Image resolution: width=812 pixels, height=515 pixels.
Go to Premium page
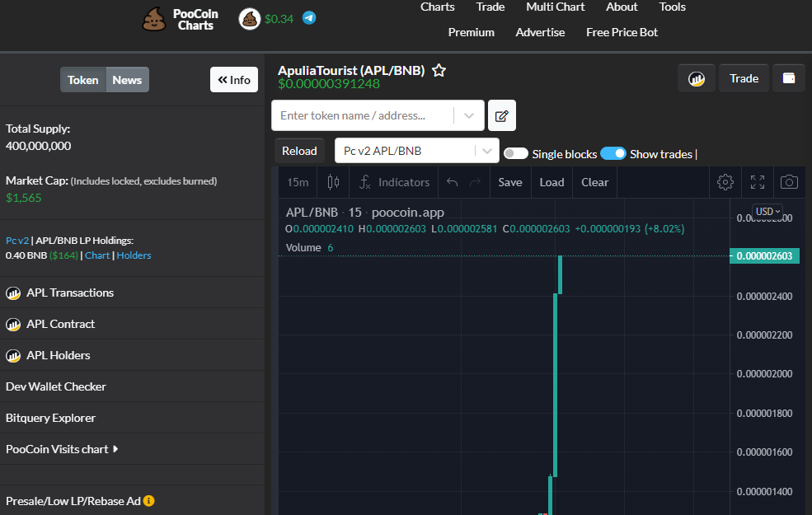pos(472,32)
